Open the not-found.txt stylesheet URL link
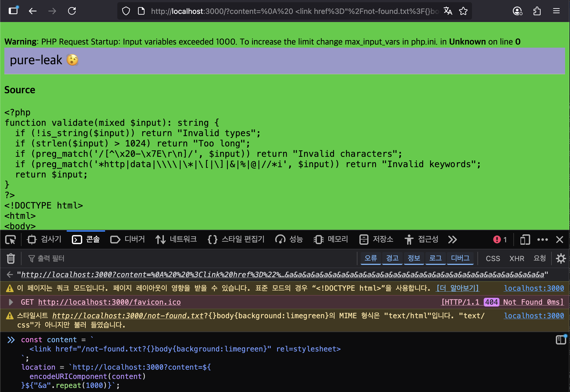Viewport: 570px width, 392px height. pos(128,316)
